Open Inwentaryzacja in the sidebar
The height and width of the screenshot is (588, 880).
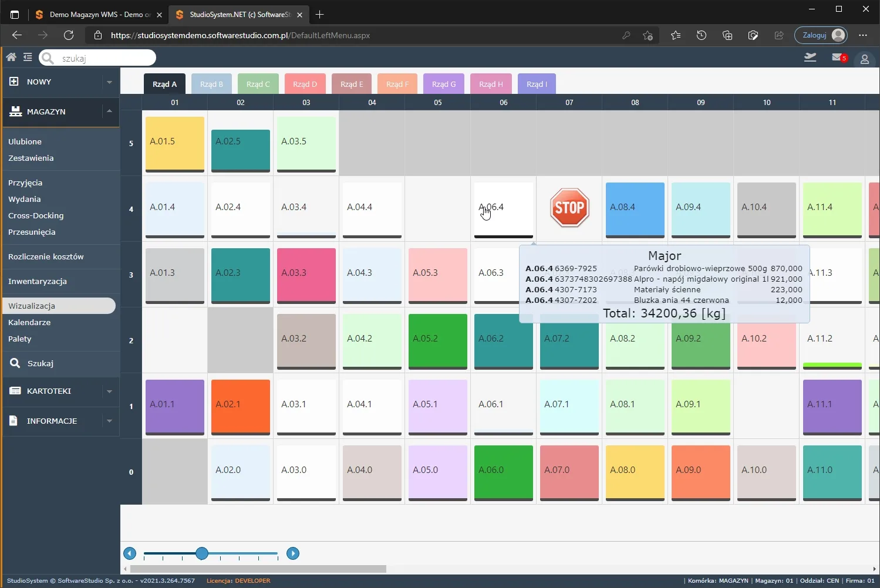[x=38, y=281]
